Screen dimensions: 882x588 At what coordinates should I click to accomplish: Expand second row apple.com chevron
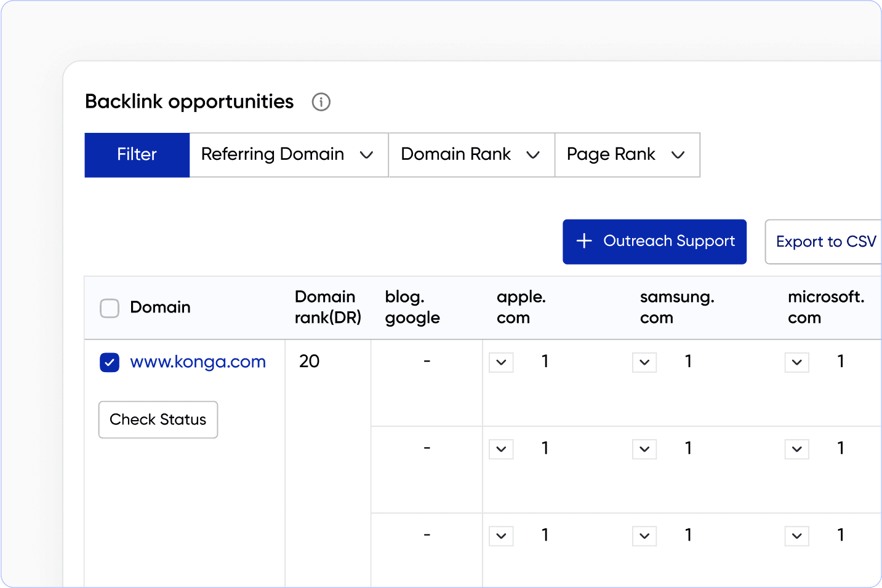pos(501,449)
